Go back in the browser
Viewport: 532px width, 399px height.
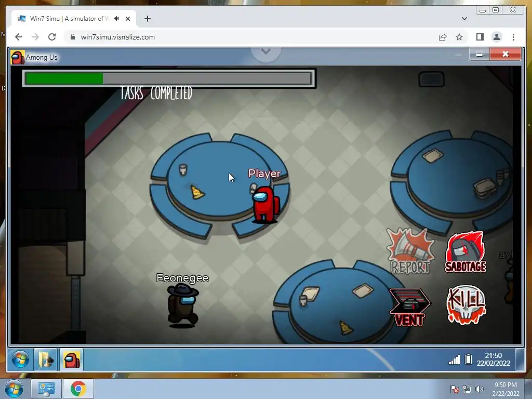point(19,37)
